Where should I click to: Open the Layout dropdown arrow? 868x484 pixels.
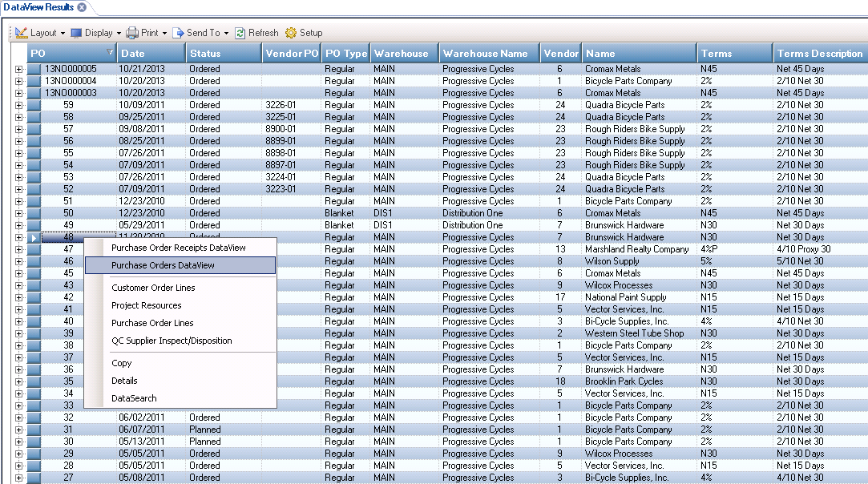(x=63, y=33)
